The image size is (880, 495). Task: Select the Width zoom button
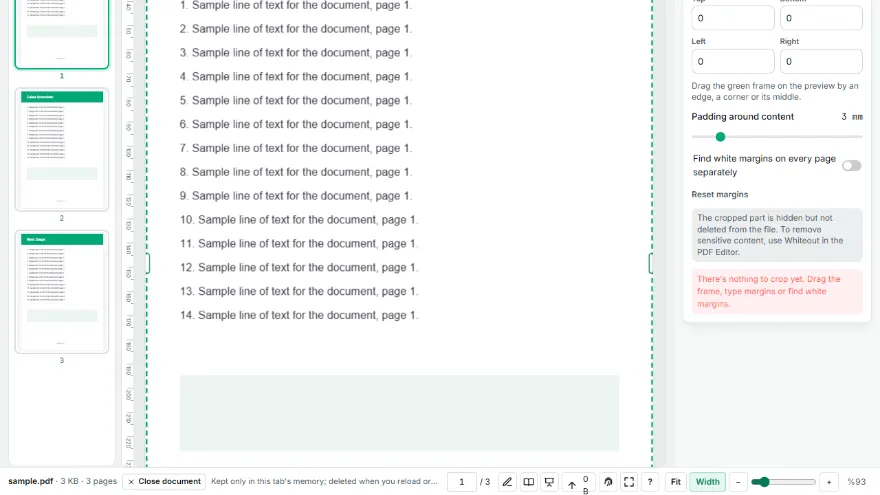(707, 482)
